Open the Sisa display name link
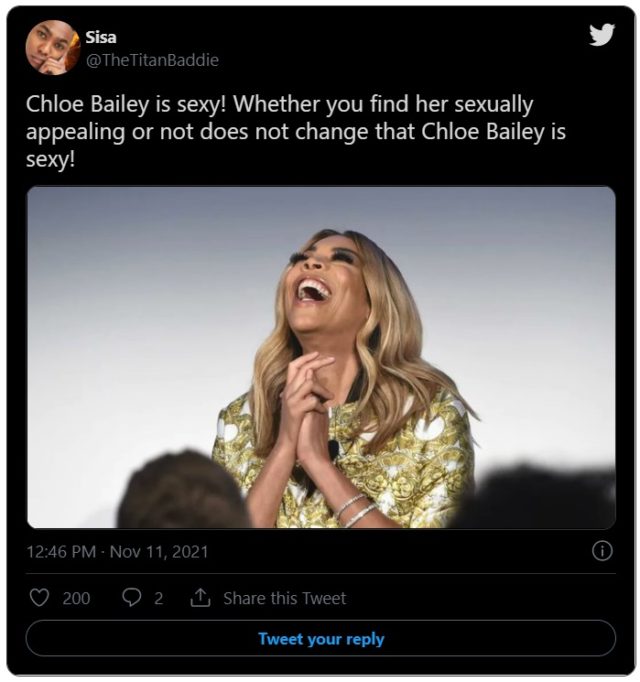Screen dimensions: 640x682 click(x=101, y=38)
